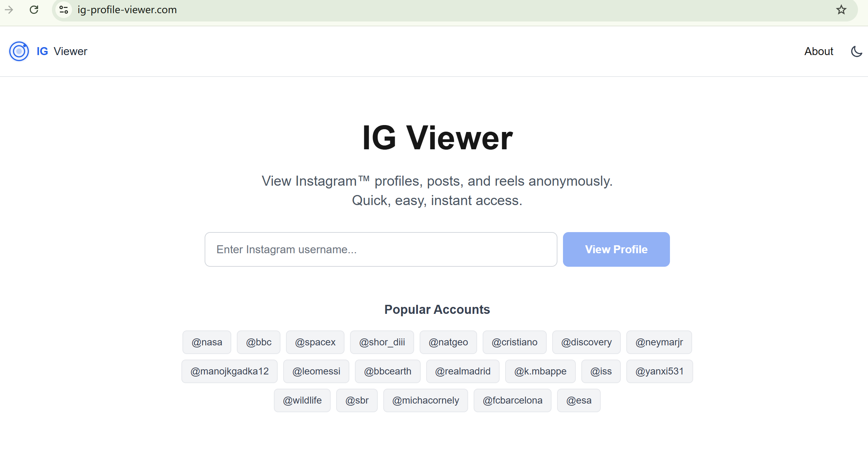Click the Instagram username input field
Screen dimensions: 868x468
pos(381,249)
